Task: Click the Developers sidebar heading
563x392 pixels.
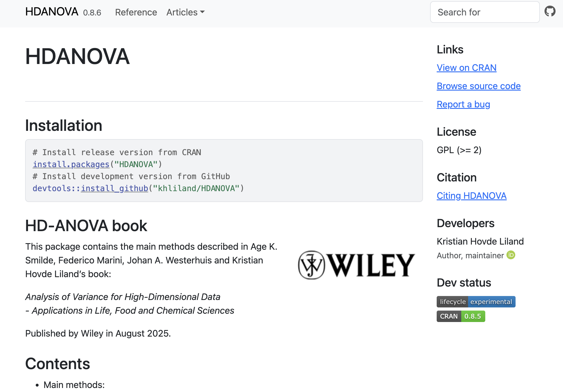Action: (466, 223)
